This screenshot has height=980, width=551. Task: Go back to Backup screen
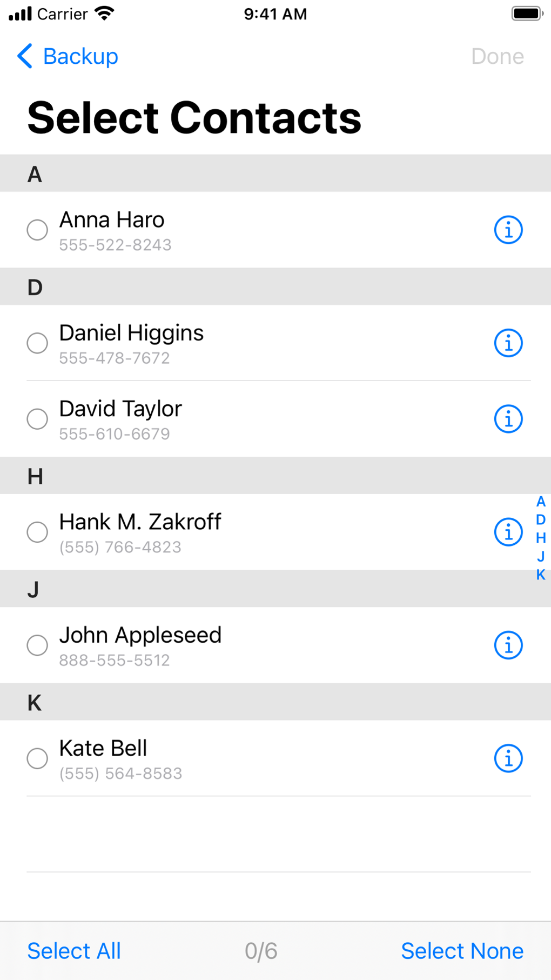[x=80, y=56]
